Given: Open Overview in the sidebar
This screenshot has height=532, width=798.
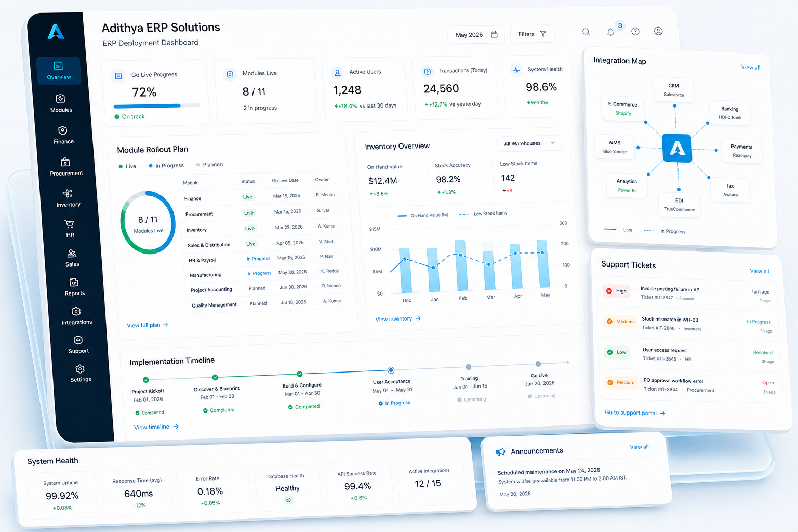Looking at the screenshot, I should [59, 71].
